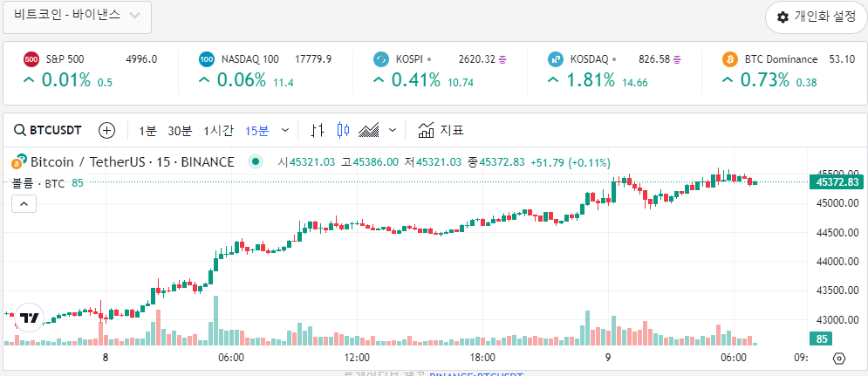Click the KOSDAQ change 1.81%
This screenshot has height=376, width=868.
click(590, 81)
